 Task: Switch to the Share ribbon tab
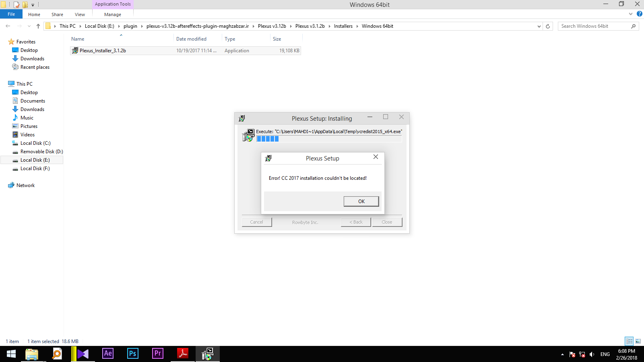57,14
